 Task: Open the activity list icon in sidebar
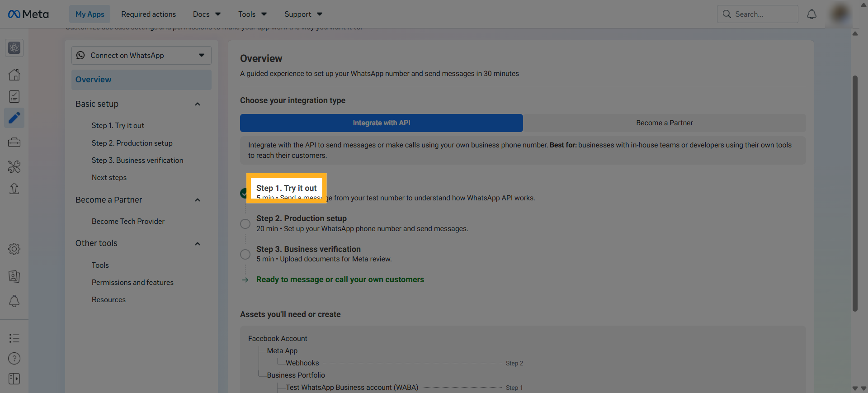click(14, 338)
